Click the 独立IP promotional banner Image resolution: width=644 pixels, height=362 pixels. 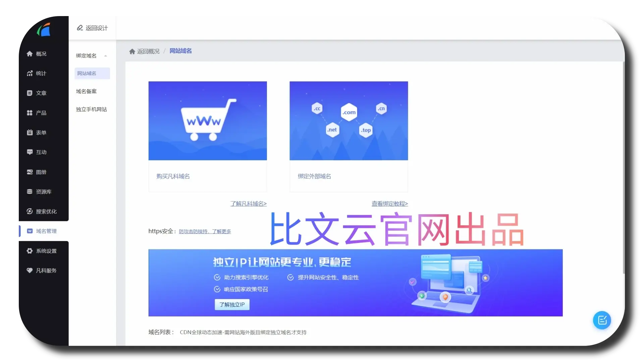click(x=356, y=283)
